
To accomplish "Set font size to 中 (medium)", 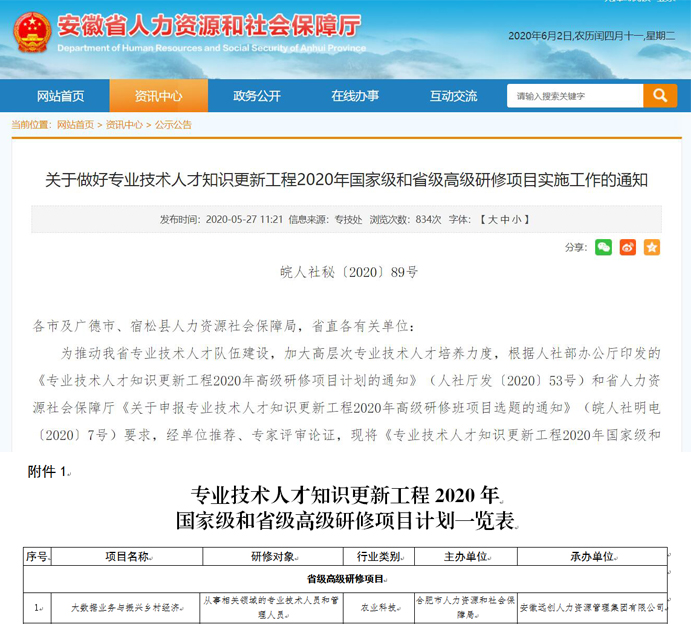I will [504, 219].
